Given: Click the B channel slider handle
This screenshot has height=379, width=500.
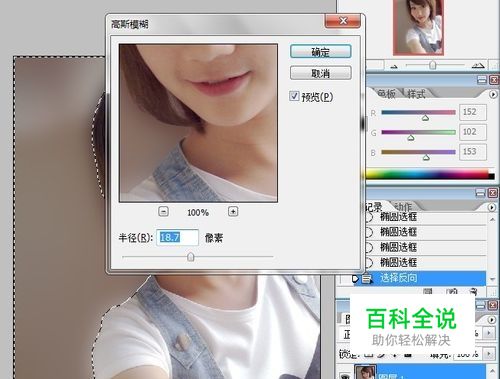Looking at the screenshot, I should 426,157.
